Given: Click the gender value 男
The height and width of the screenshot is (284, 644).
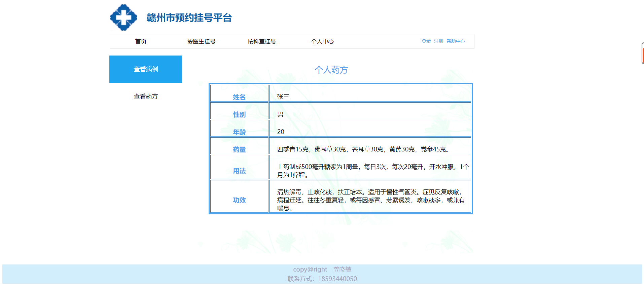Looking at the screenshot, I should click(280, 114).
